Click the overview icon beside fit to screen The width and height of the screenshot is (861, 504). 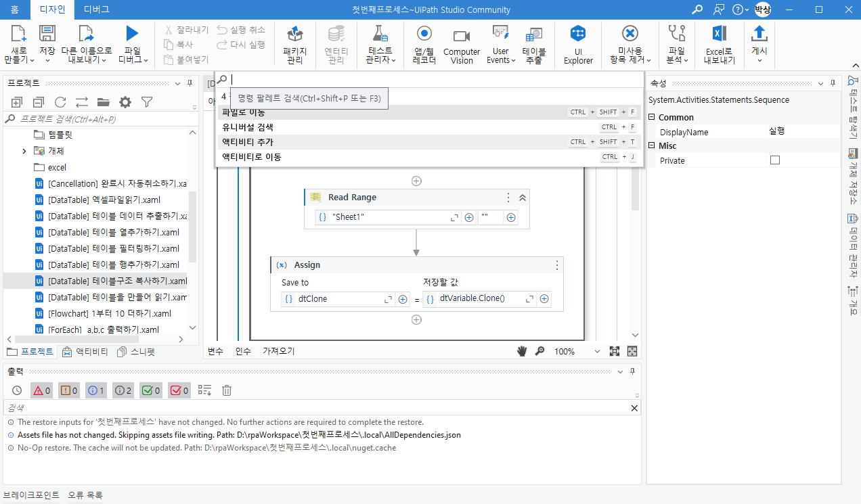632,351
